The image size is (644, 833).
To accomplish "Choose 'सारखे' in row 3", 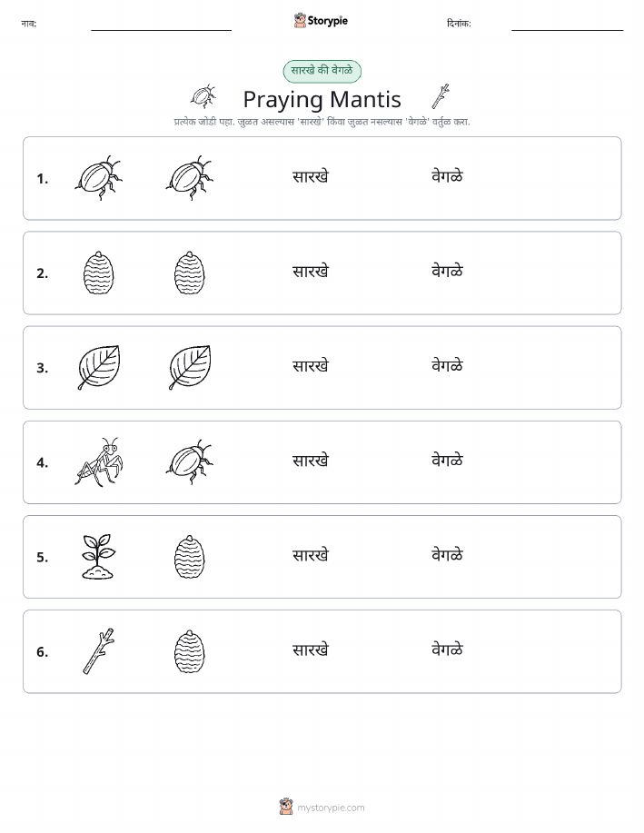I will coord(311,366).
